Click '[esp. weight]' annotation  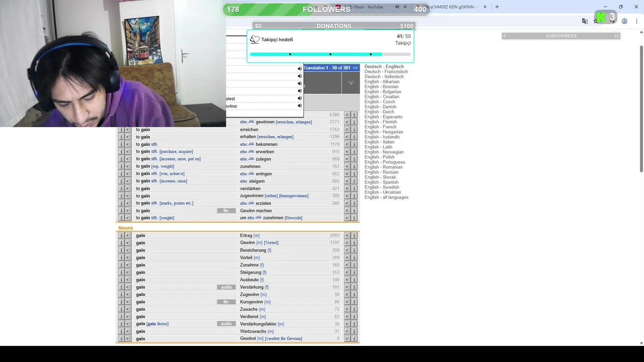point(163,166)
